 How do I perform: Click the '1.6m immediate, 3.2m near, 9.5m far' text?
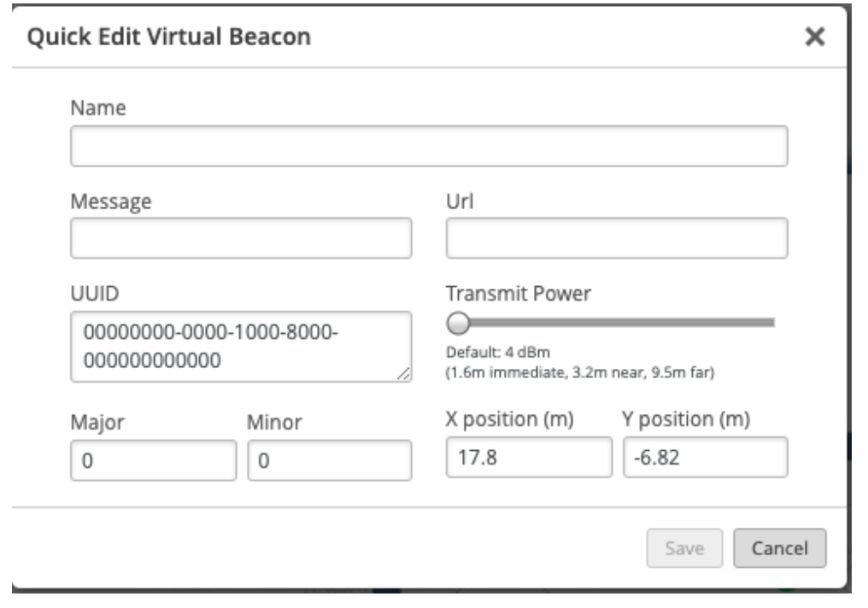(580, 372)
